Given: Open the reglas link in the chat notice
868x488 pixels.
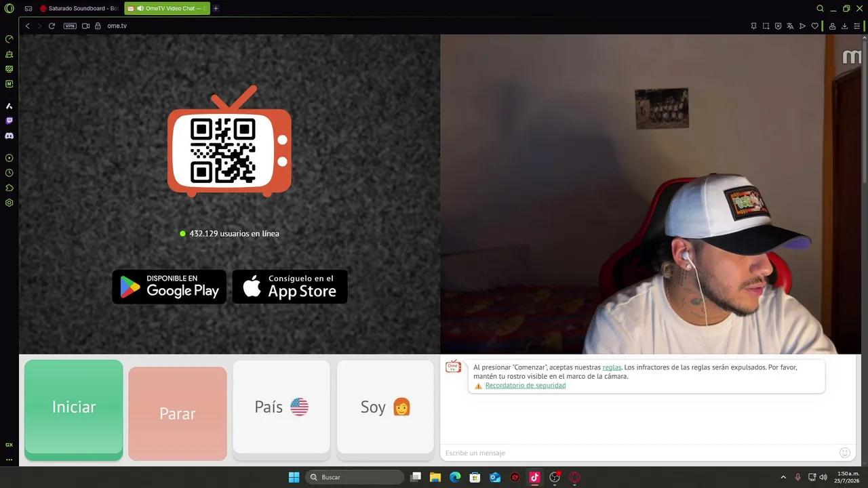Looking at the screenshot, I should (612, 367).
